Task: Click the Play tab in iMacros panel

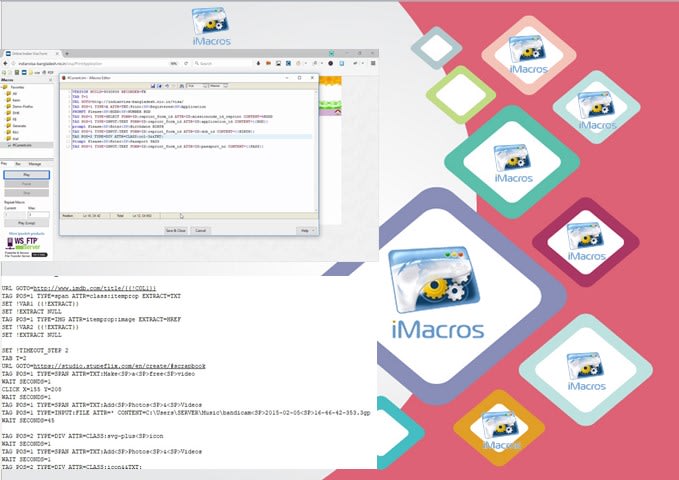Action: pos(5,162)
